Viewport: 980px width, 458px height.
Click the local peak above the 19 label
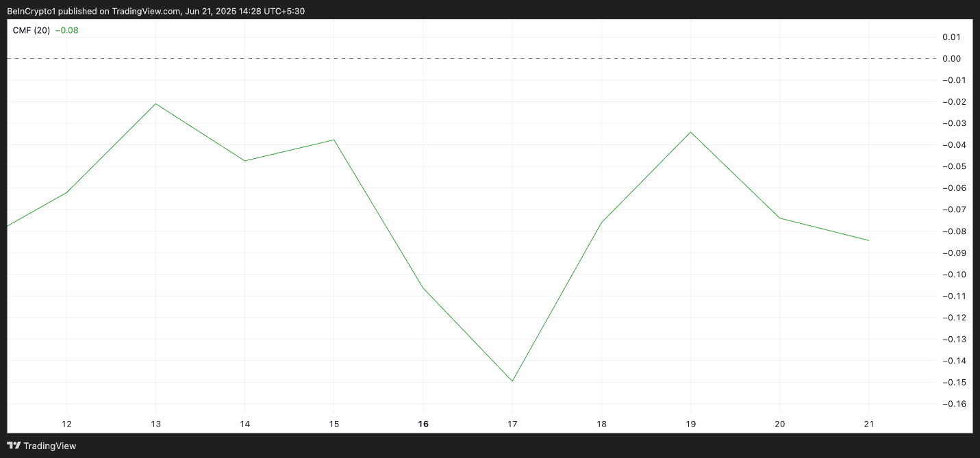pos(690,132)
